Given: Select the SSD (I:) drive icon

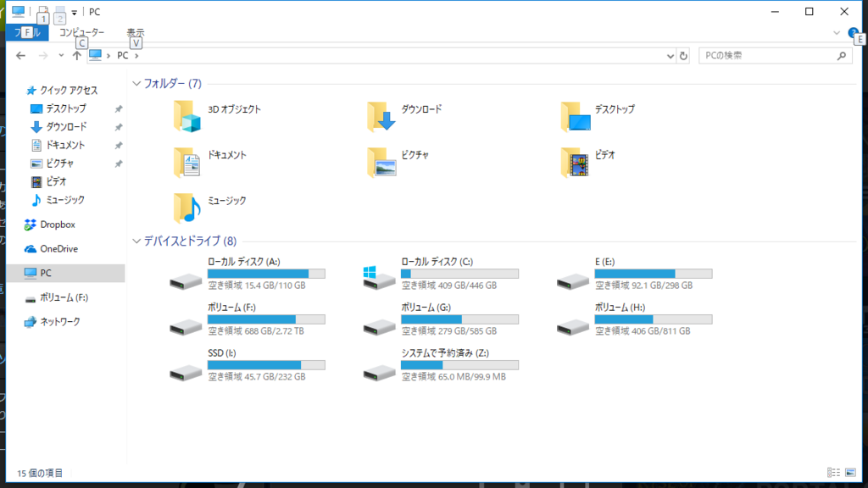Looking at the screenshot, I should 186,373.
